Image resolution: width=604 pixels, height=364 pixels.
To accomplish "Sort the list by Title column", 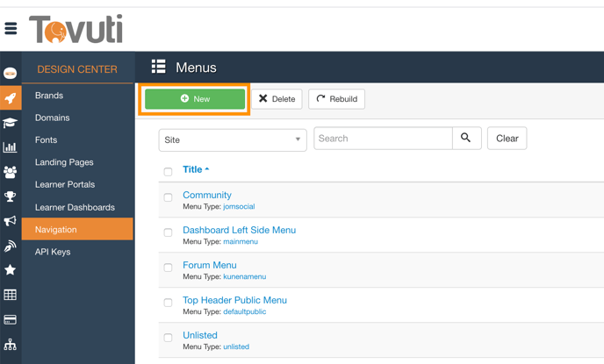I will 195,169.
